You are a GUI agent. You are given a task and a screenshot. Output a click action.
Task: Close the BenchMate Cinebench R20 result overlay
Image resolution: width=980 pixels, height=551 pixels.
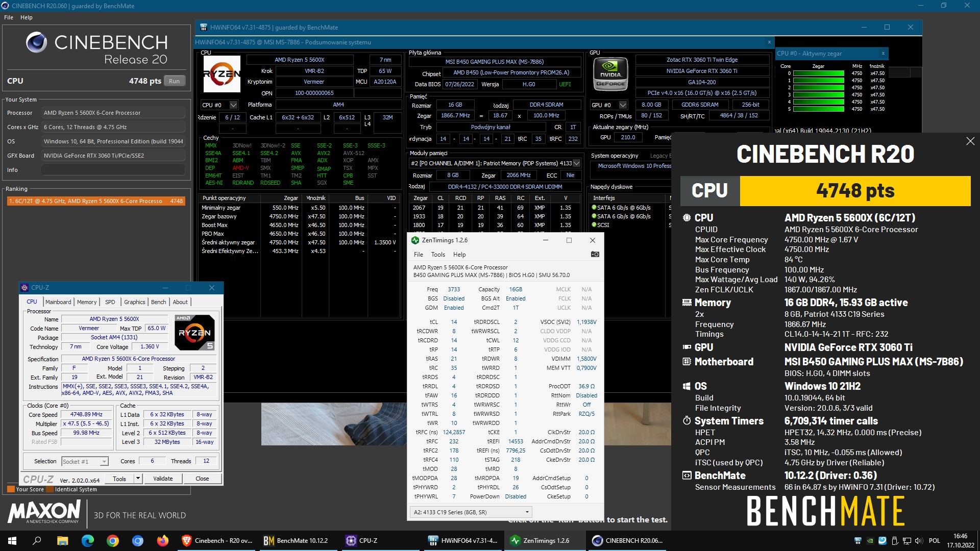970,141
